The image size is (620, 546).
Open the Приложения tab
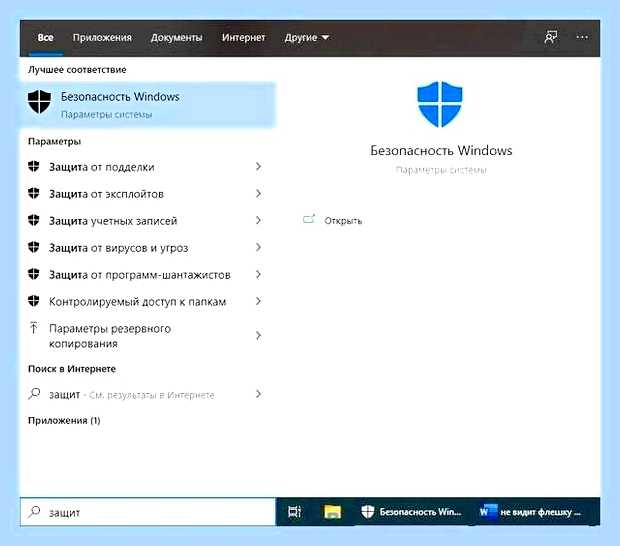102,38
